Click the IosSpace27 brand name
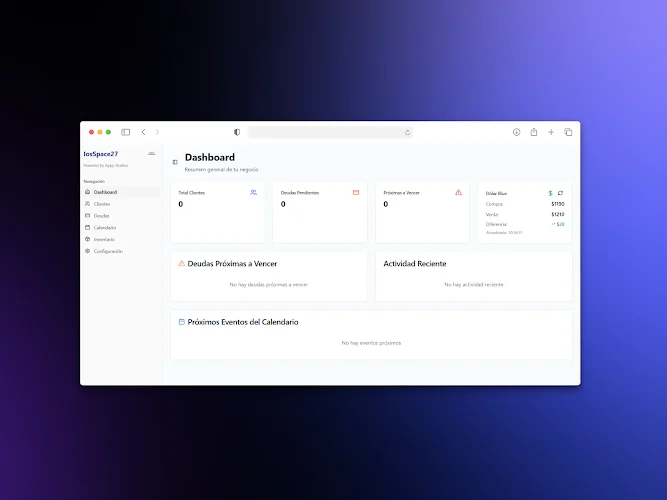The height and width of the screenshot is (500, 667). [101, 154]
